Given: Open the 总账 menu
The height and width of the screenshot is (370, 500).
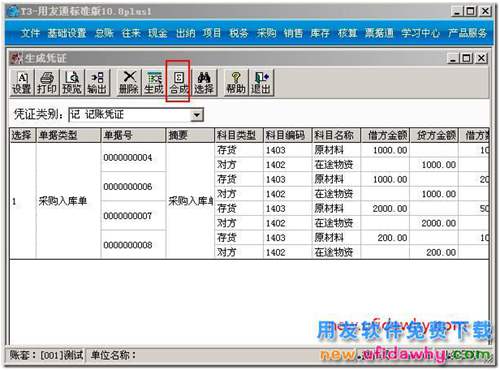Looking at the screenshot, I should point(104,33).
